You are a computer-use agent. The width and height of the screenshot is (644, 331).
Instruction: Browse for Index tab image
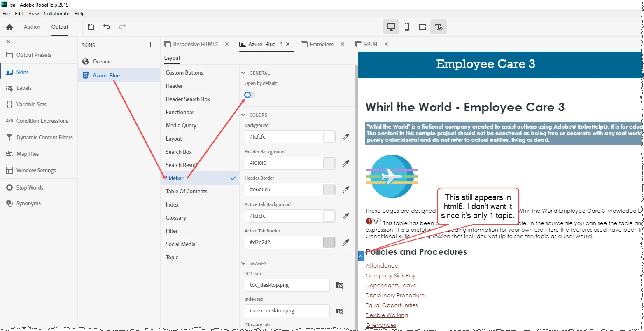(x=340, y=311)
